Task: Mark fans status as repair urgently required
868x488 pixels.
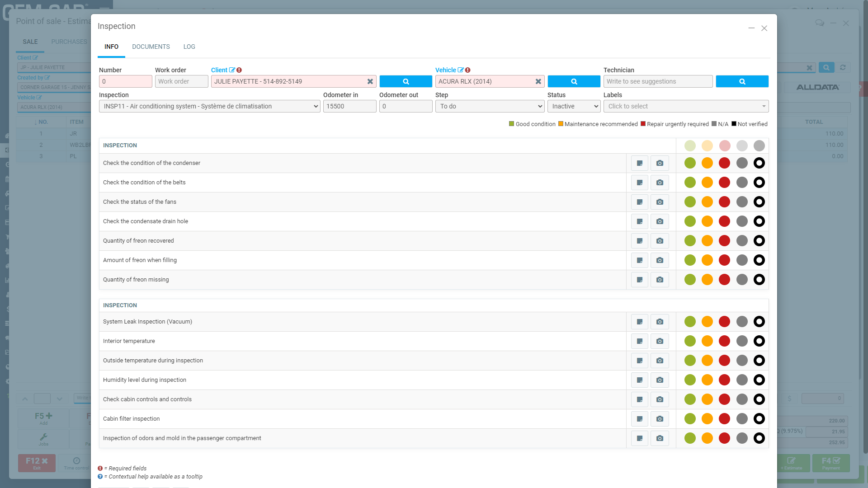Action: [725, 202]
